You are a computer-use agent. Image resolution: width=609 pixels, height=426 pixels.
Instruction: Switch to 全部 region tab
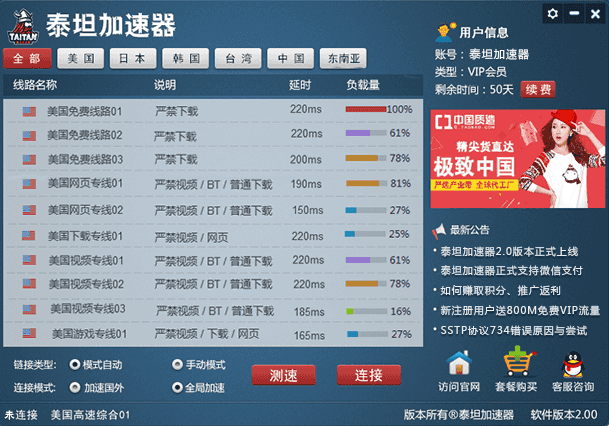pos(27,58)
